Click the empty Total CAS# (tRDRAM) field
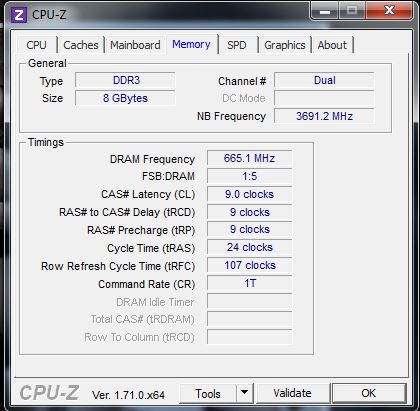Viewport: 420px width, 411px height. click(x=249, y=319)
